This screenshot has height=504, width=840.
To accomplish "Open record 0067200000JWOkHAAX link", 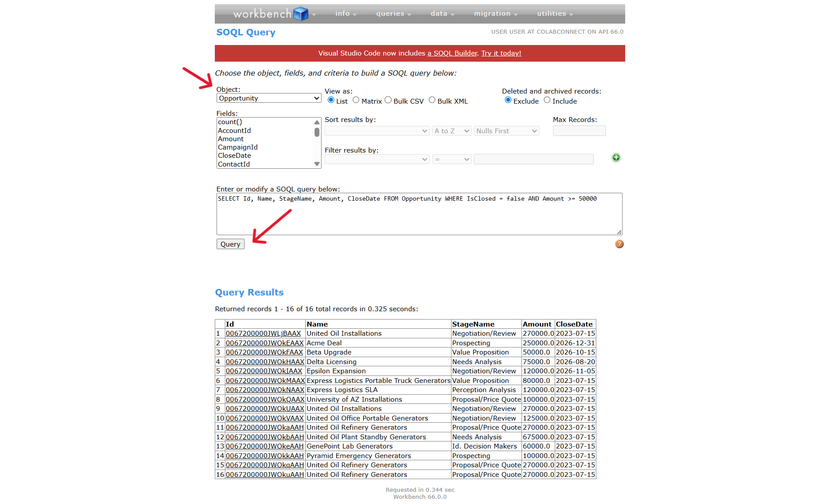I will pos(265,362).
